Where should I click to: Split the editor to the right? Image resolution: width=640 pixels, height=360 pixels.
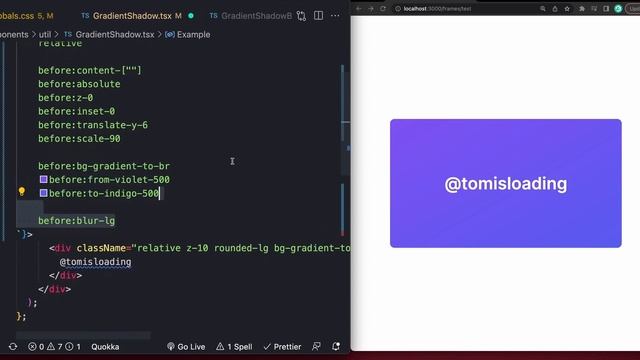318,16
